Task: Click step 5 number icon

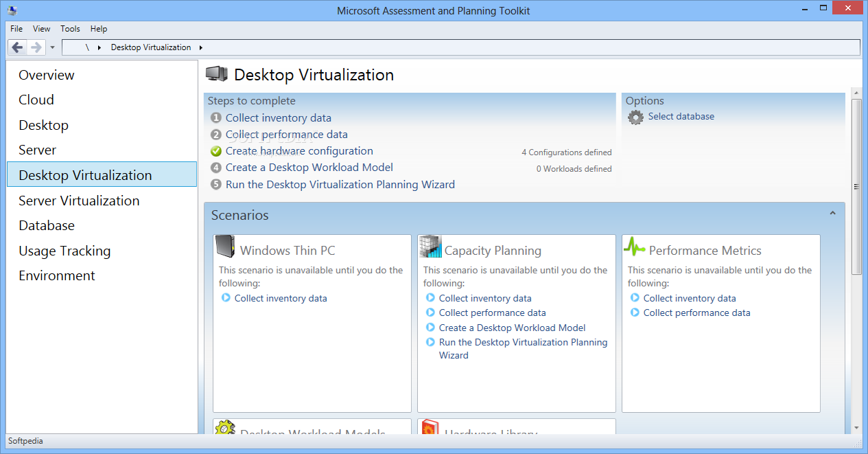Action: click(216, 185)
